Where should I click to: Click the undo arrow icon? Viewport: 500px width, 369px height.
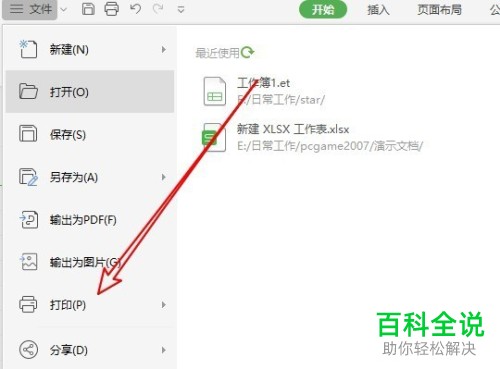point(135,9)
